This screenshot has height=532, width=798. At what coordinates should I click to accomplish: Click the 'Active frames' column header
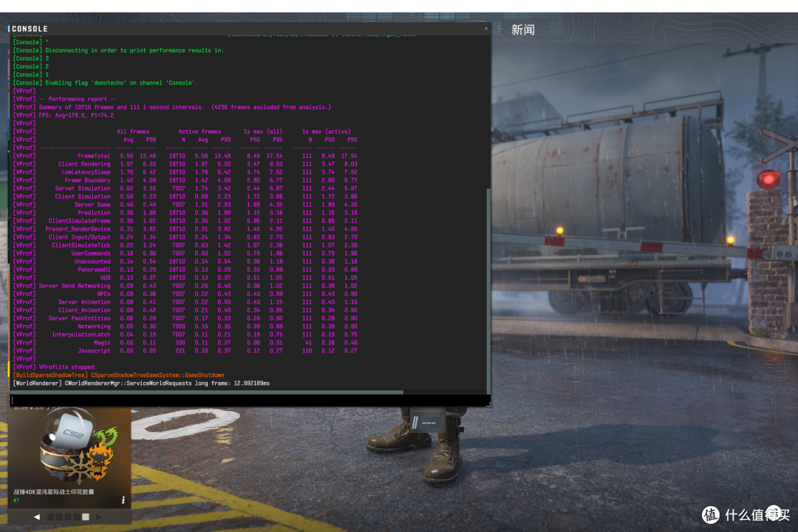point(199,132)
